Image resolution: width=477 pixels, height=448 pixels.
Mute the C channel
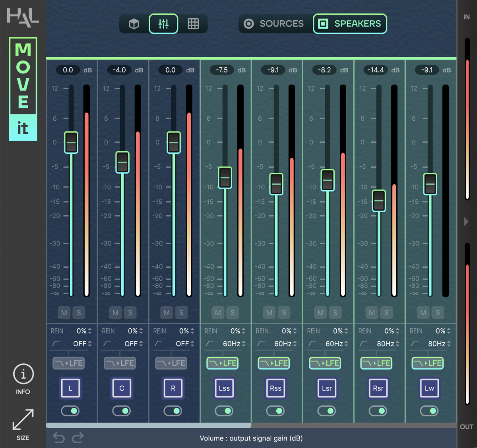click(115, 313)
